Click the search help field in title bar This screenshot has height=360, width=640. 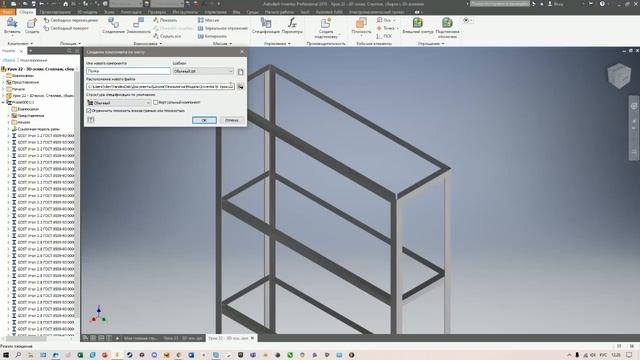click(x=499, y=4)
